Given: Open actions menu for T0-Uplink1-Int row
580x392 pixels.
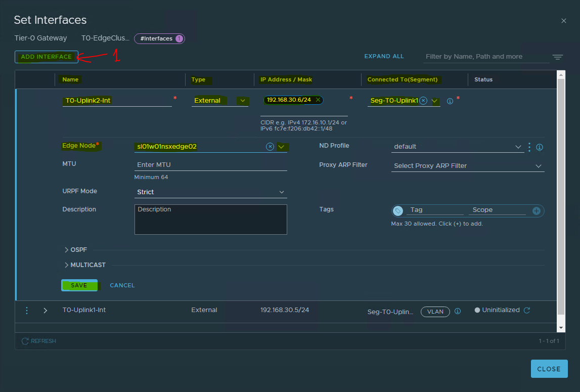Looking at the screenshot, I should (27, 311).
